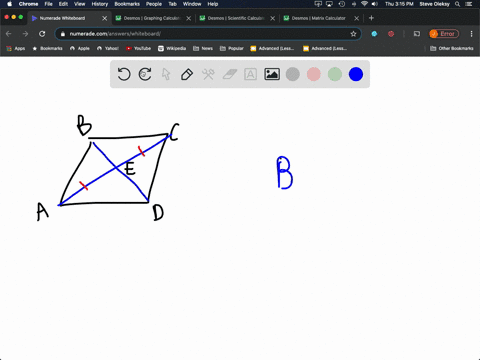Image resolution: width=480 pixels, height=360 pixels.
Task: Open the History menu
Action: pyautogui.click(x=100, y=4)
